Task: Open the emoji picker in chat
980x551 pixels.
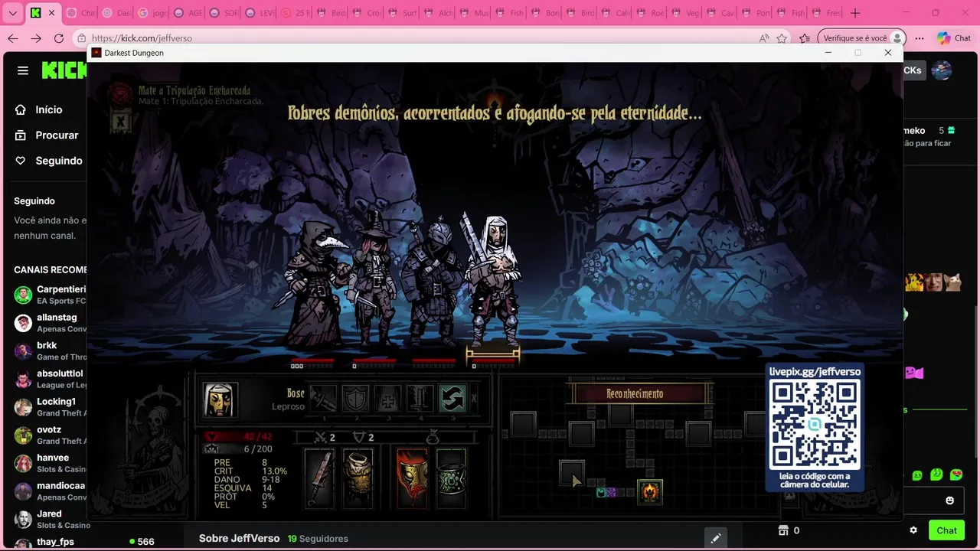Action: (950, 500)
